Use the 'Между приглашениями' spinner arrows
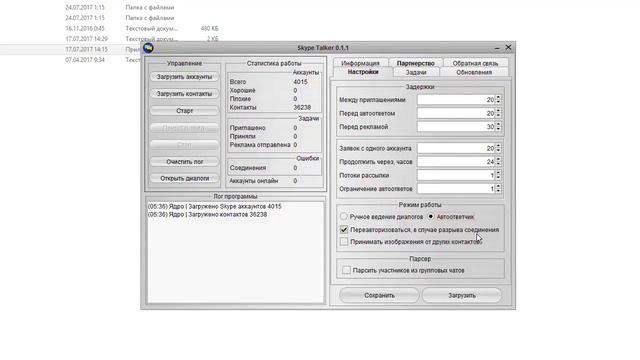640x360 pixels. point(498,100)
